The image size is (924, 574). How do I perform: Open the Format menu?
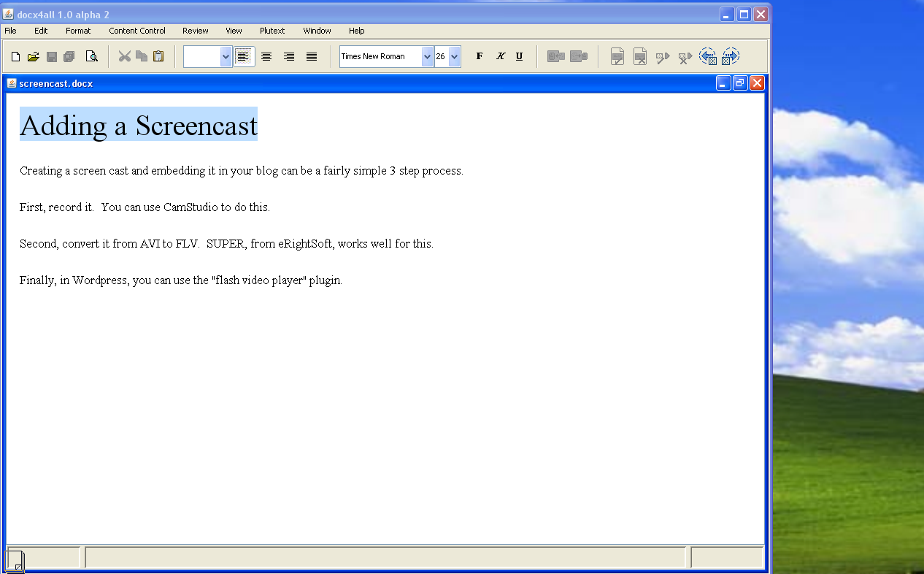point(78,31)
